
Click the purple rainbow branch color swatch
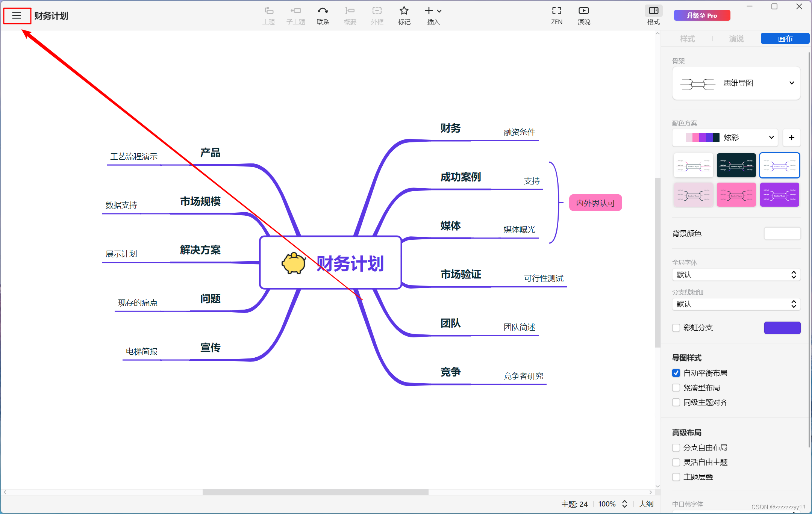click(782, 328)
